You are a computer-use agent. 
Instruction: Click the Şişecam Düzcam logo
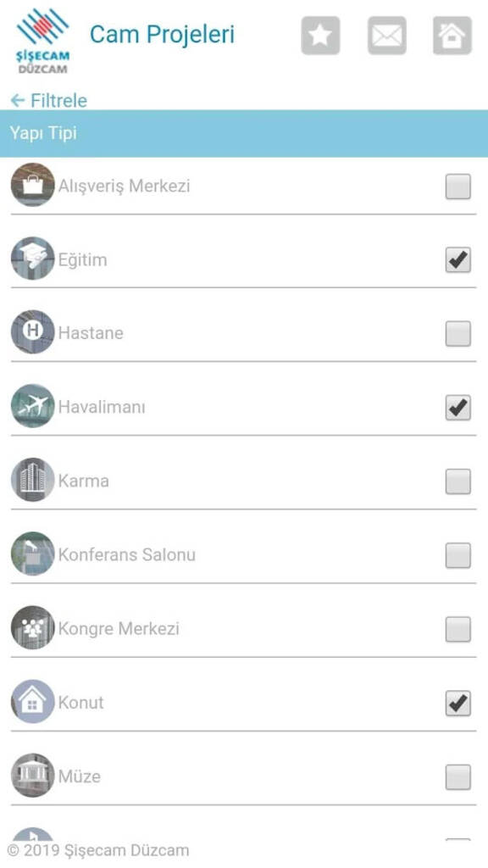(42, 41)
